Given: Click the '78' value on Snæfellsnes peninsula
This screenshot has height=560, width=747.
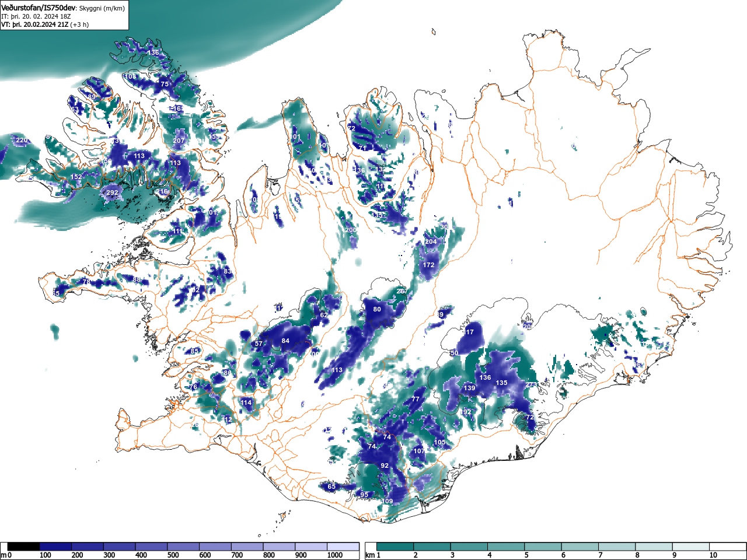Looking at the screenshot, I should (x=86, y=282).
